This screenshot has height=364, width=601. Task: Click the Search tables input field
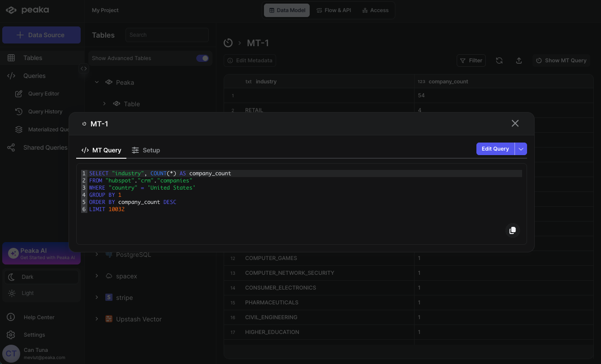pyautogui.click(x=167, y=35)
